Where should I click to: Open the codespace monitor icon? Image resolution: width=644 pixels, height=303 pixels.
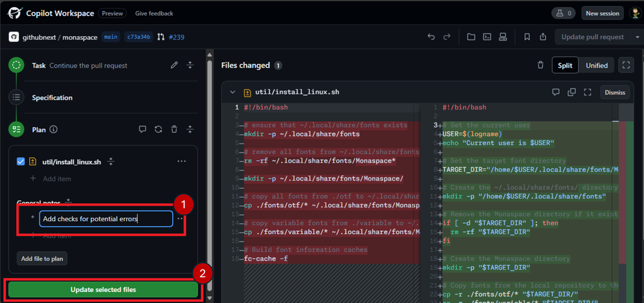coord(502,37)
